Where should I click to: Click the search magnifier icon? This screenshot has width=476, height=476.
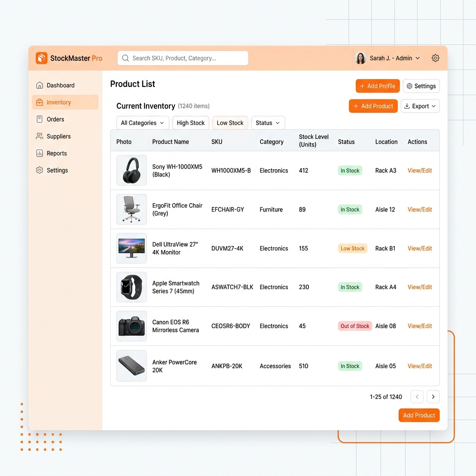pyautogui.click(x=126, y=58)
